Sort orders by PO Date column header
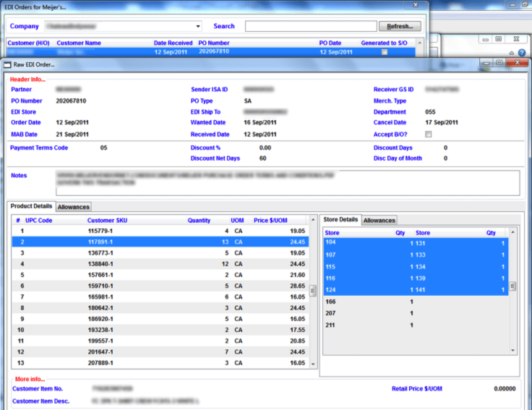 pos(330,43)
